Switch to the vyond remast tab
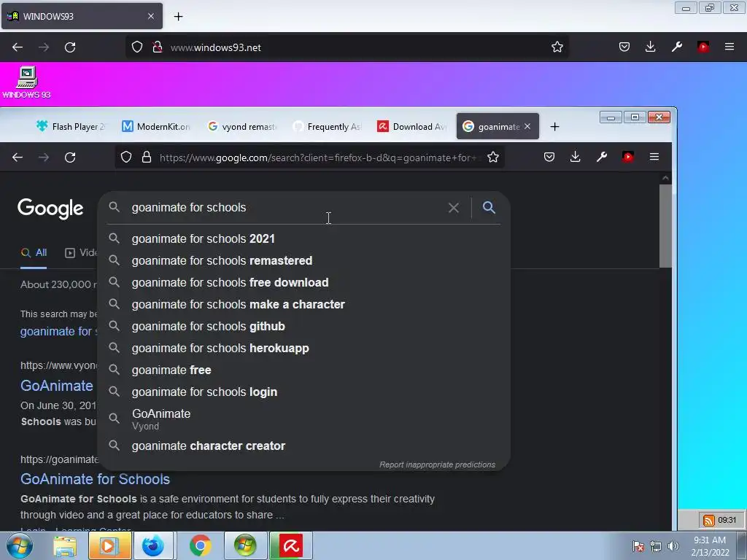This screenshot has height=560, width=747. pos(242,127)
